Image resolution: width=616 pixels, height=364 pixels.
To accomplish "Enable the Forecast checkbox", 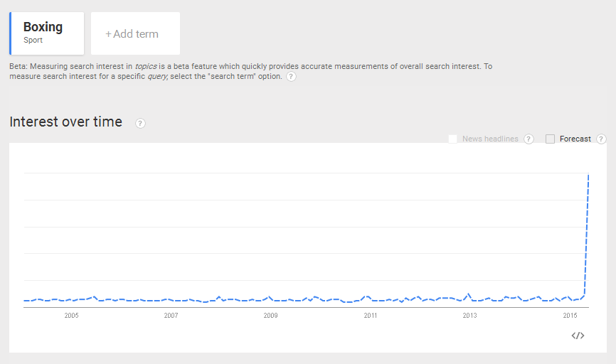I will tap(550, 139).
